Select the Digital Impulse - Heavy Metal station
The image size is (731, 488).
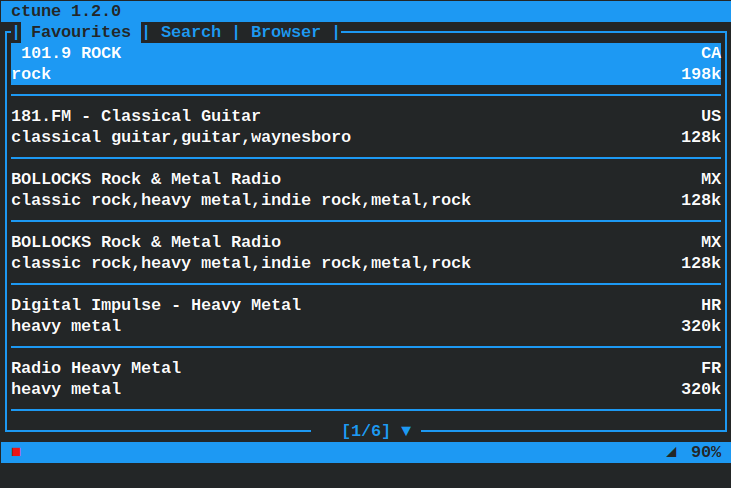click(x=366, y=316)
